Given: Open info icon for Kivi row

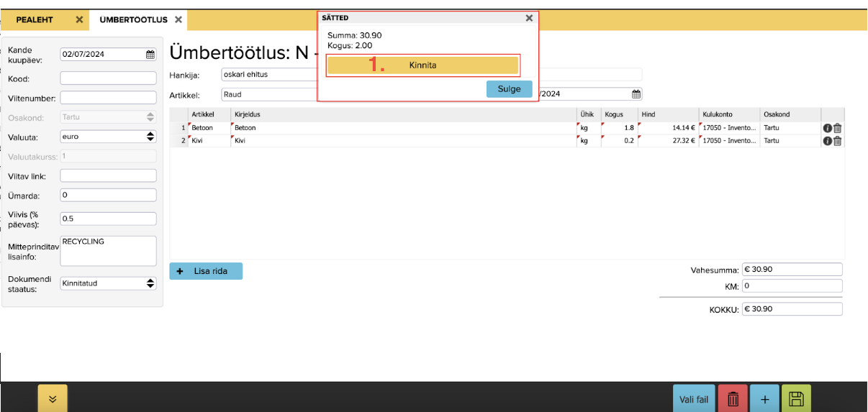Looking at the screenshot, I should (x=828, y=141).
